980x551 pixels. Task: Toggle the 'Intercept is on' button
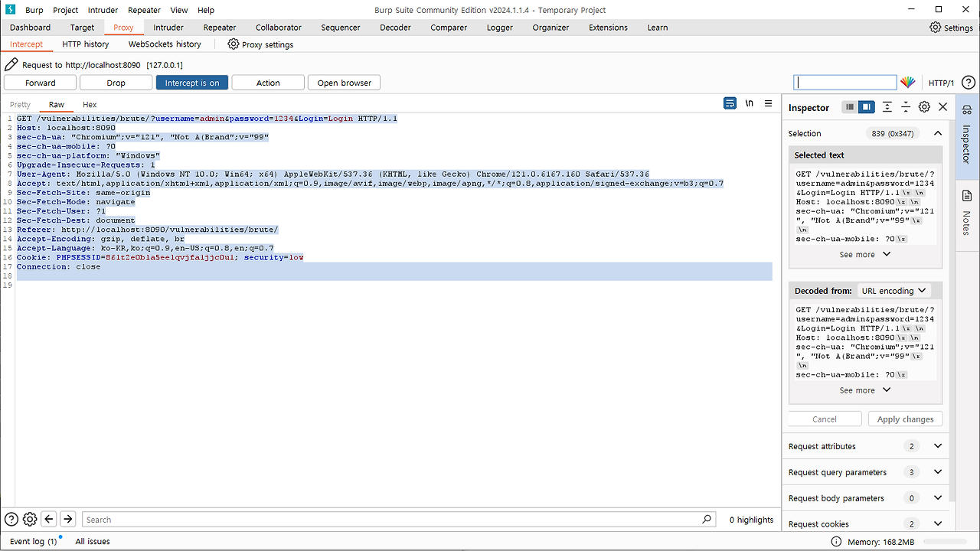(x=191, y=83)
